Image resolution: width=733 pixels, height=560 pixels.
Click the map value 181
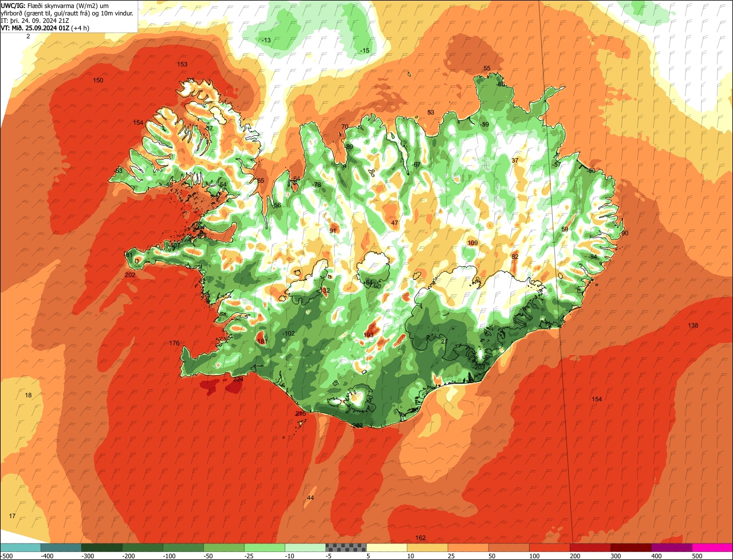262,341
